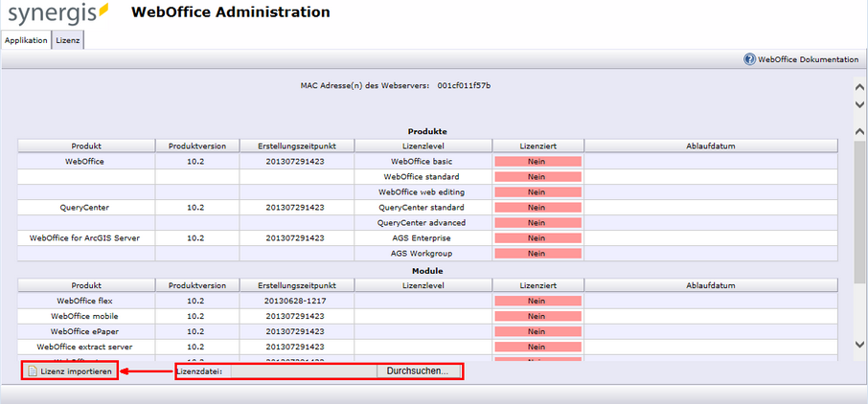This screenshot has height=404, width=868.
Task: Open the WebOffice Dokumentation help icon
Action: click(749, 59)
